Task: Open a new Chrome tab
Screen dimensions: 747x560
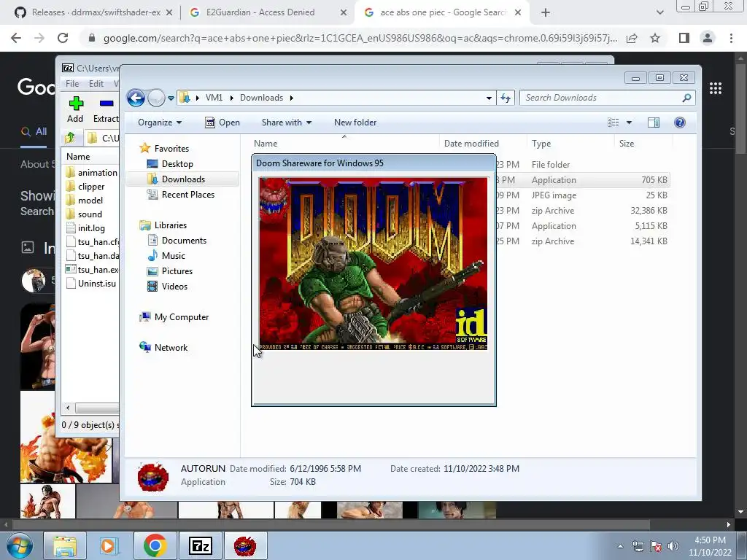Action: pos(546,13)
